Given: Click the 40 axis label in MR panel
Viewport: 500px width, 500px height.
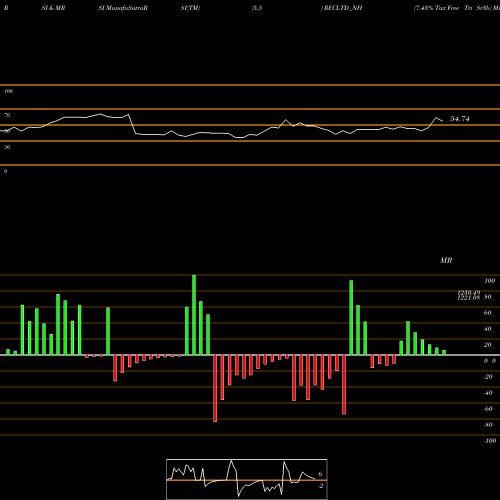Looking at the screenshot, I should click(487, 329).
